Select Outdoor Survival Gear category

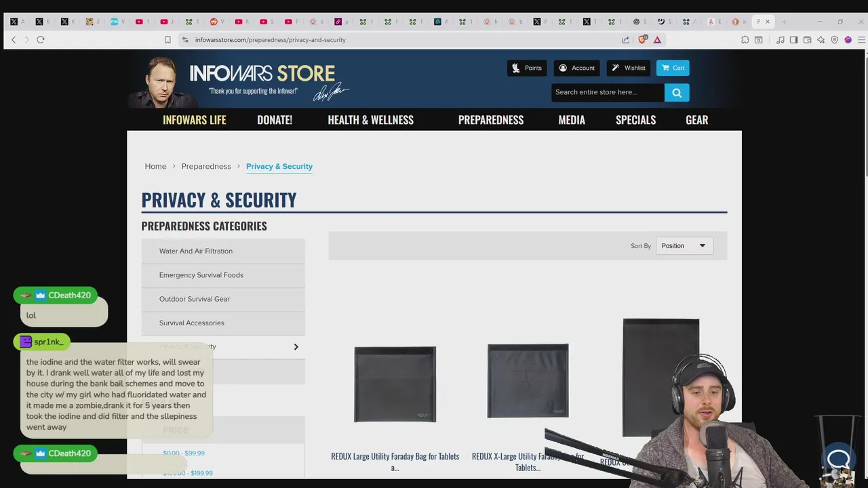tap(223, 299)
